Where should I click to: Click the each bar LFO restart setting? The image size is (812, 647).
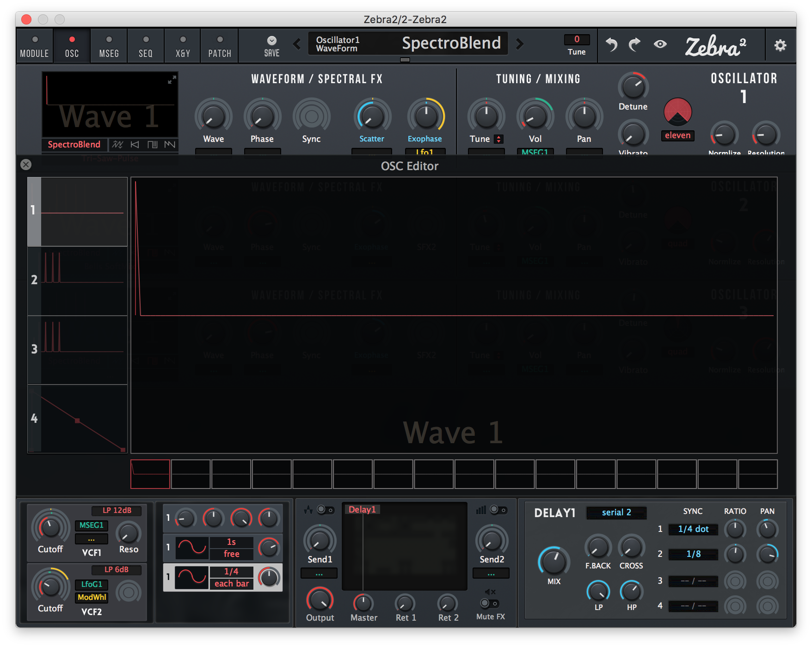point(232,584)
